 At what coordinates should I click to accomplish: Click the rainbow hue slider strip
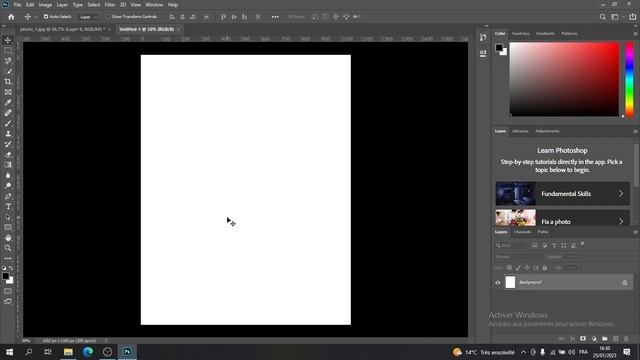pos(630,79)
